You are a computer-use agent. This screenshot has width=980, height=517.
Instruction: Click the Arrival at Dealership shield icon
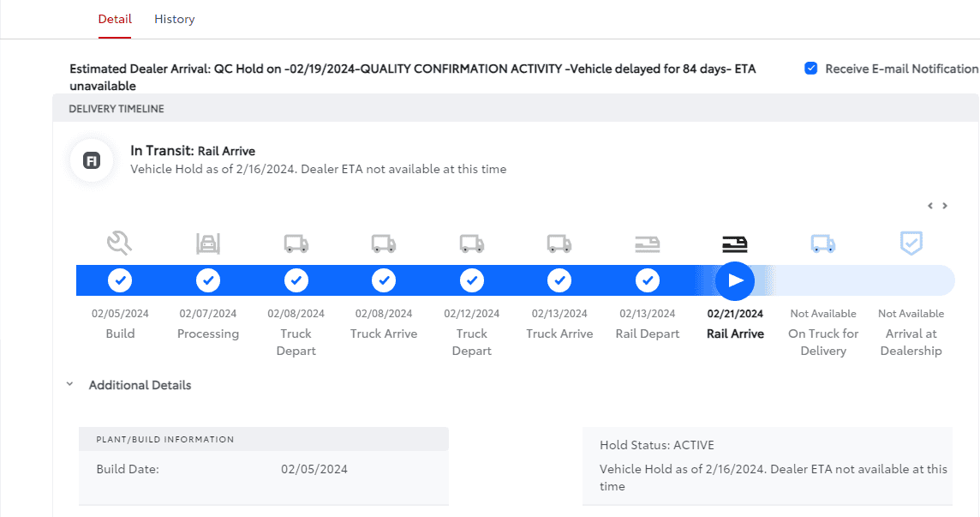click(911, 243)
